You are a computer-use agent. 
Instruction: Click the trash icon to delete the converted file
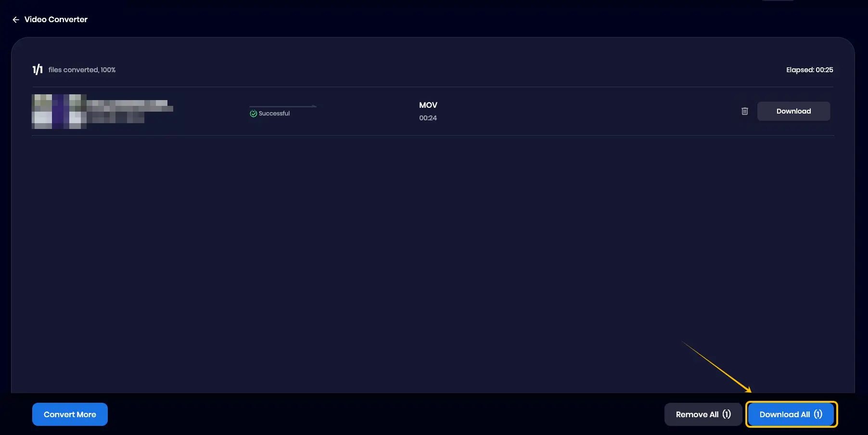click(745, 111)
